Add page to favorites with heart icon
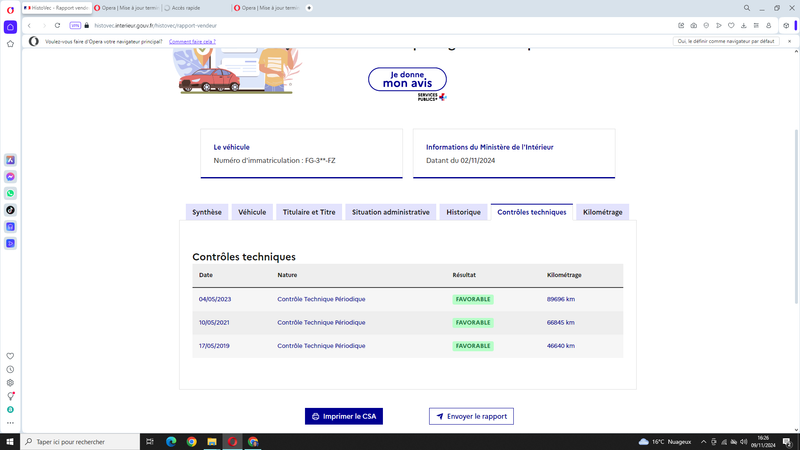 tap(731, 26)
